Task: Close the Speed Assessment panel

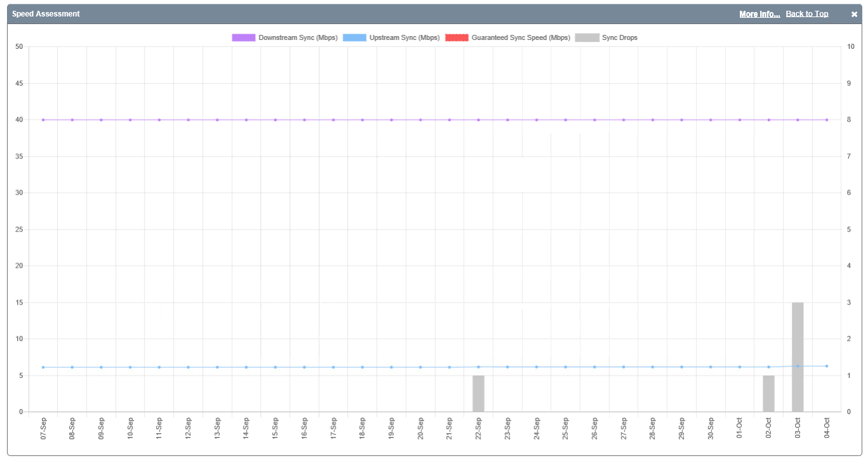Action: click(x=854, y=14)
